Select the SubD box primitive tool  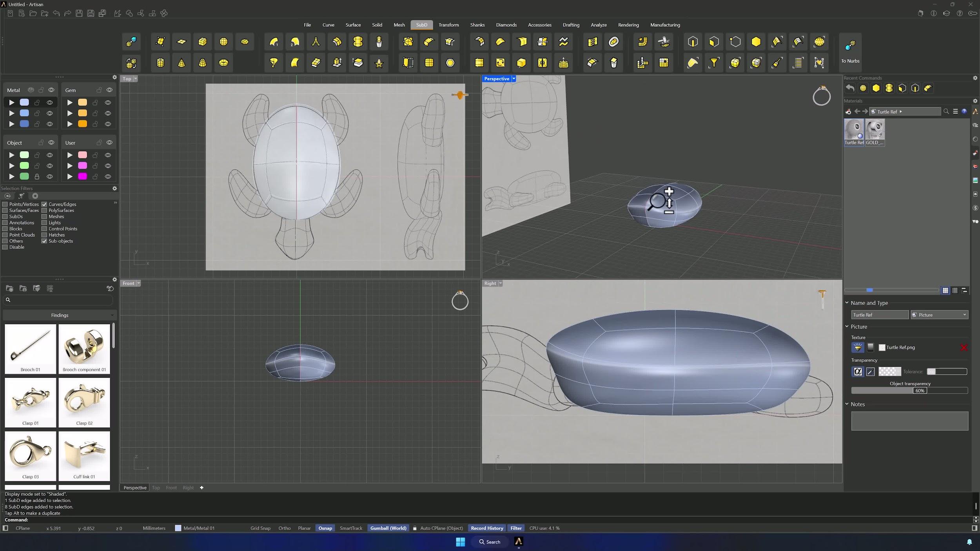[203, 42]
